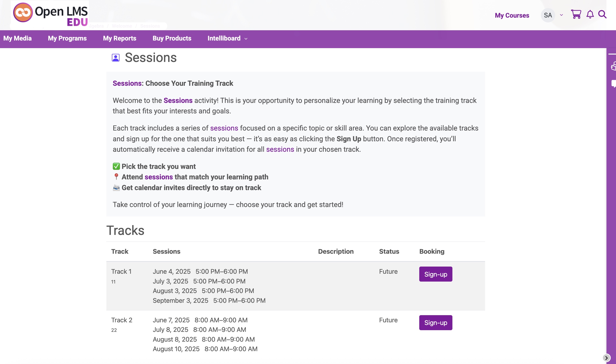Click the June 4, 2025 session entry

pos(200,272)
